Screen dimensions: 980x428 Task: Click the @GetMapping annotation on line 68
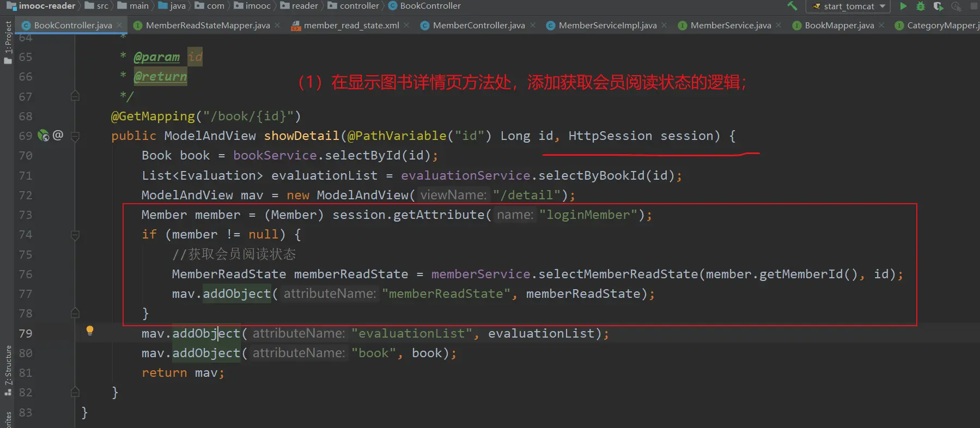point(153,116)
